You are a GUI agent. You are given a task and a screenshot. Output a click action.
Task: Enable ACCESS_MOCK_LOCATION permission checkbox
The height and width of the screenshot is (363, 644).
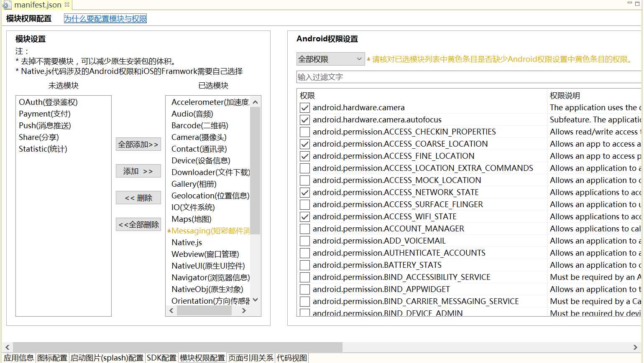(x=305, y=180)
